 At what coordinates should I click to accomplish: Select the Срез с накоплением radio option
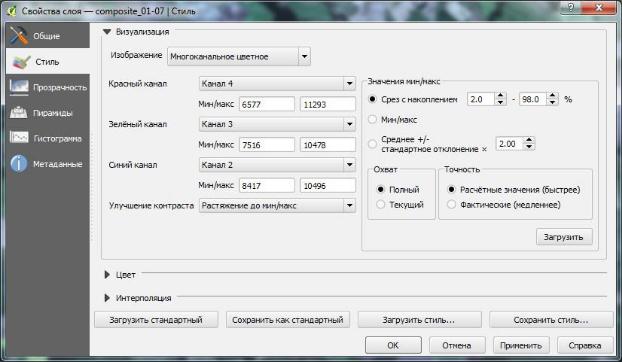tap(372, 99)
